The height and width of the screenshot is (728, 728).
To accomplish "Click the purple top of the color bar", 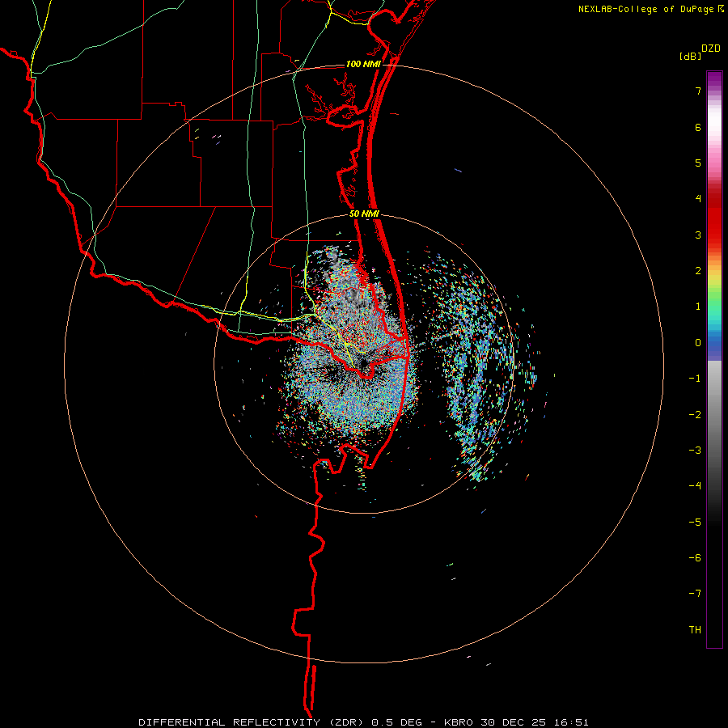I will click(x=714, y=79).
